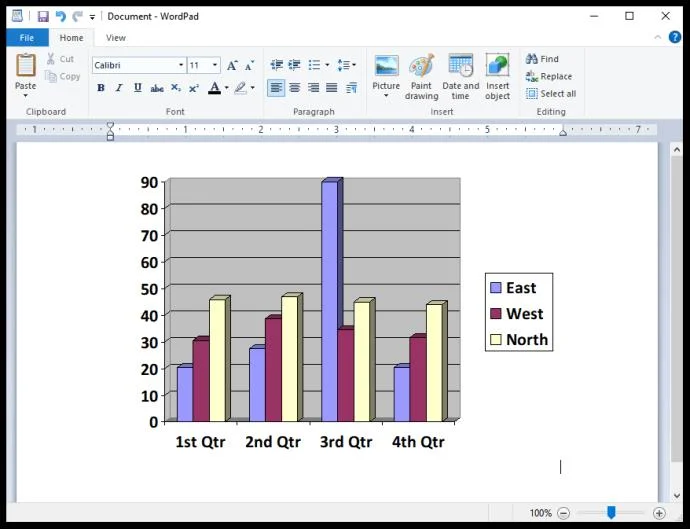The width and height of the screenshot is (690, 529).
Task: Close the WordPad window
Action: click(x=666, y=17)
